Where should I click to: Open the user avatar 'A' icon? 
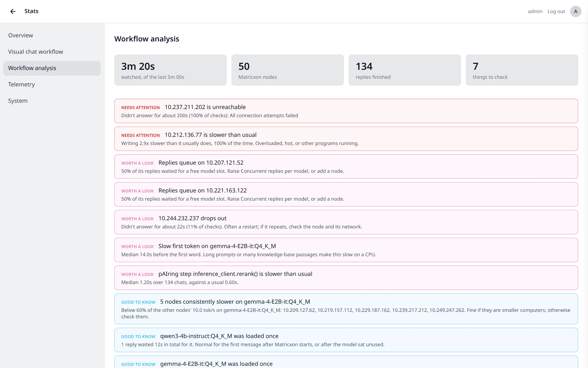click(x=575, y=11)
